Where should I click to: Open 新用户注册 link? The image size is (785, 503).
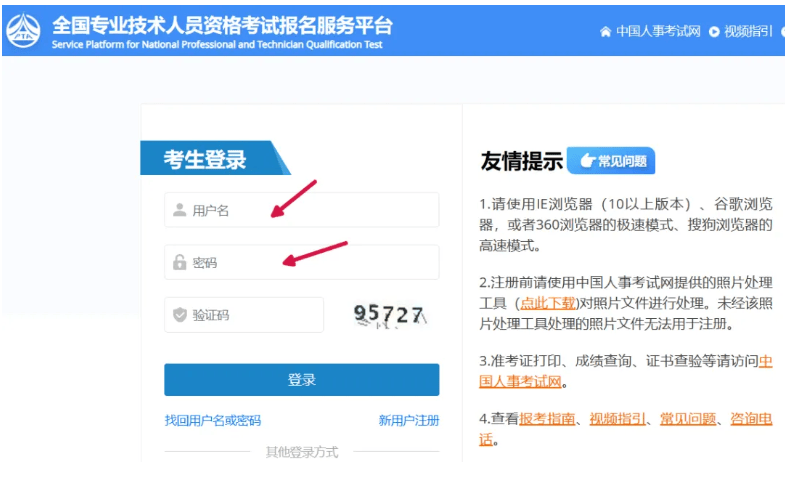(x=409, y=420)
